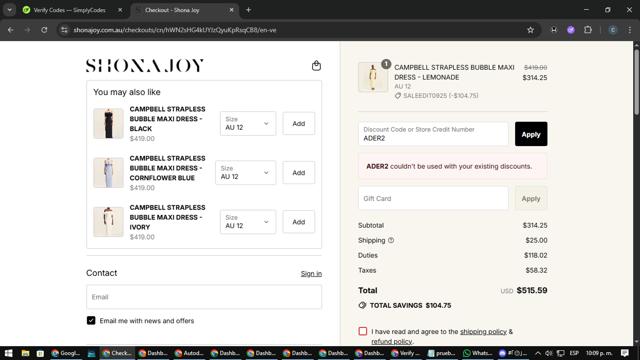Image resolution: width=640 pixels, height=360 pixels.
Task: Go back to the previous page
Action: click(11, 30)
